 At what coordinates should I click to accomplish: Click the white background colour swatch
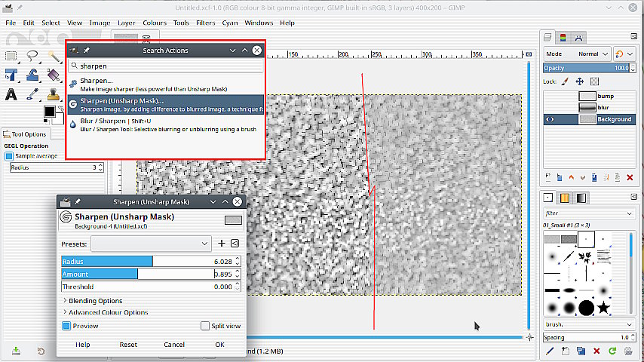(x=59, y=118)
